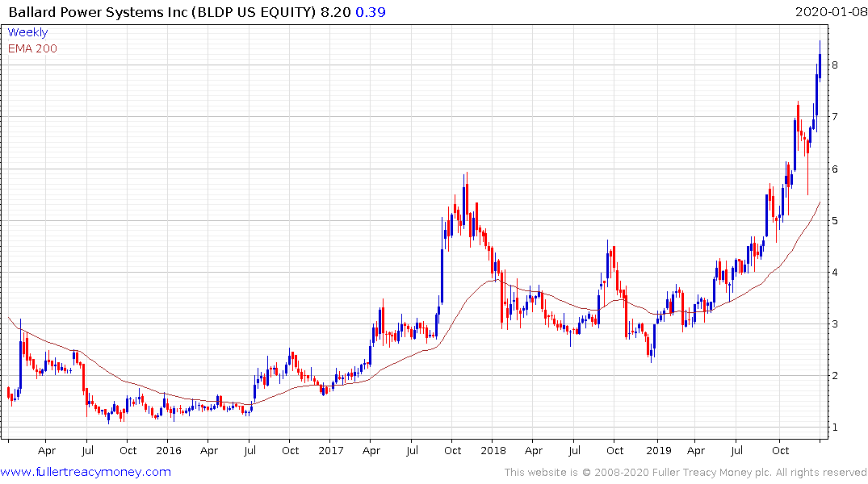Image resolution: width=868 pixels, height=484 pixels.
Task: Click the price change value 0.39
Action: (371, 11)
